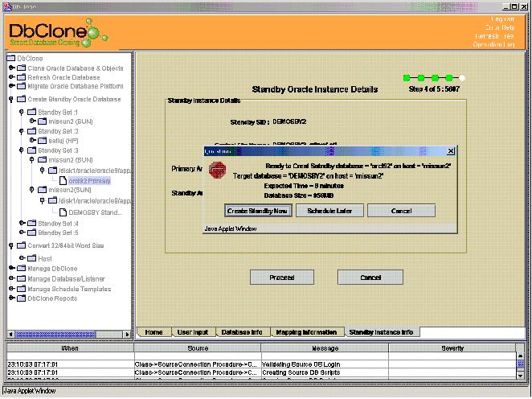Open the Operation Log link
Screen dimensions: 532x399
493,44
